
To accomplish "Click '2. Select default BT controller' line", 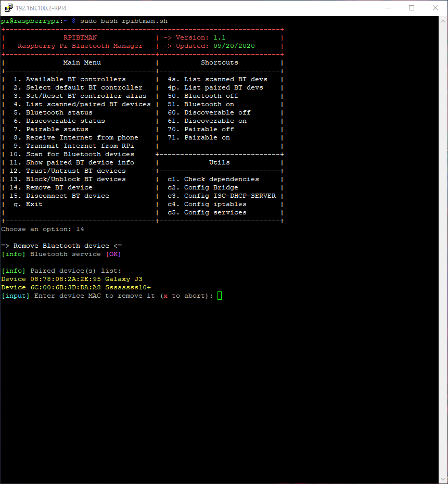I will [x=78, y=87].
